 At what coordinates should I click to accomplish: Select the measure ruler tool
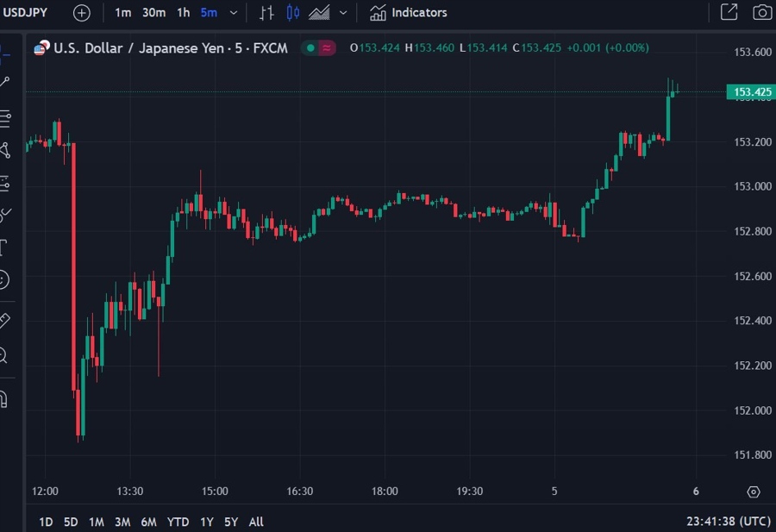(x=4, y=320)
